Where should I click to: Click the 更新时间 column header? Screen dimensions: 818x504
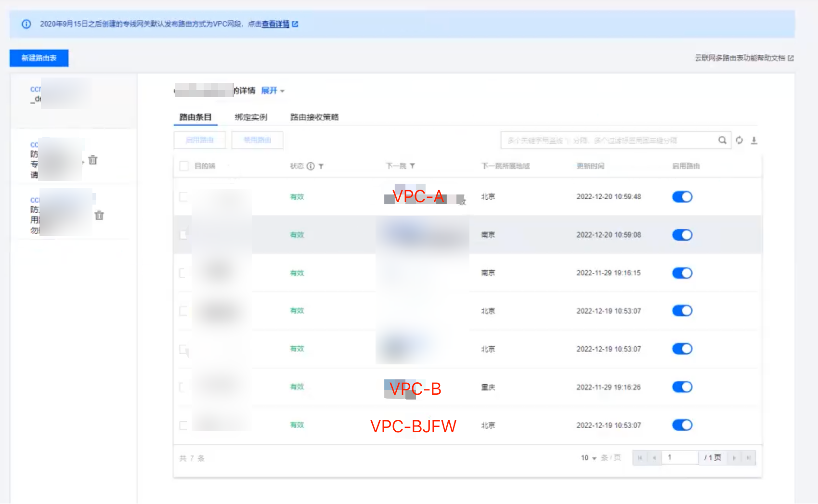(x=590, y=166)
